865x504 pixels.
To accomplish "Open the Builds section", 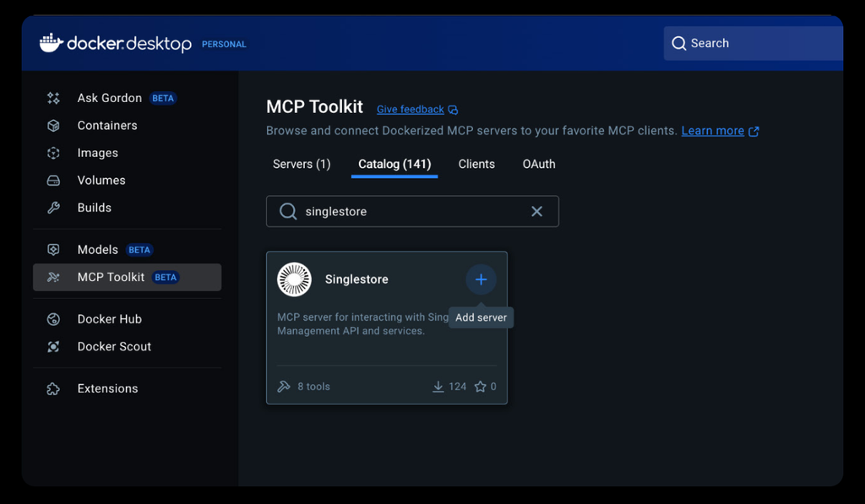I will [128, 208].
